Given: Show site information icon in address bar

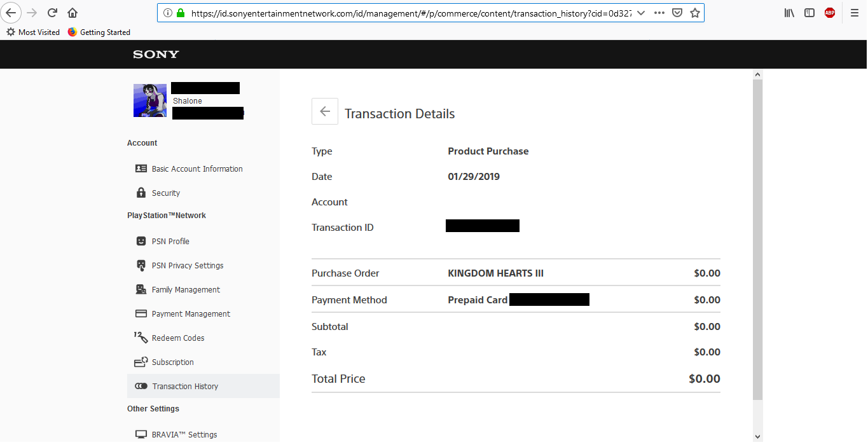Looking at the screenshot, I should pyautogui.click(x=168, y=13).
